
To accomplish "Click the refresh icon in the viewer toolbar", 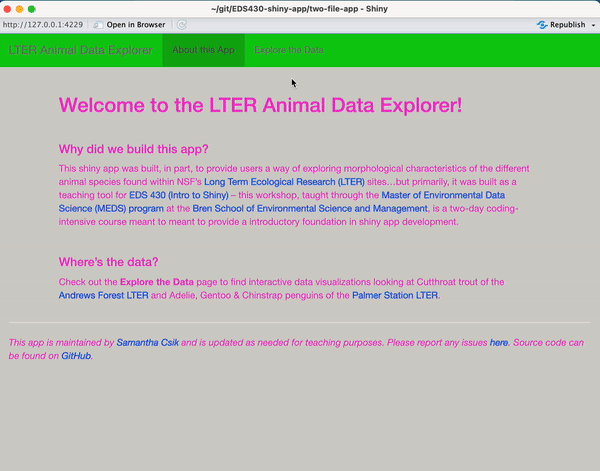I will pos(182,25).
